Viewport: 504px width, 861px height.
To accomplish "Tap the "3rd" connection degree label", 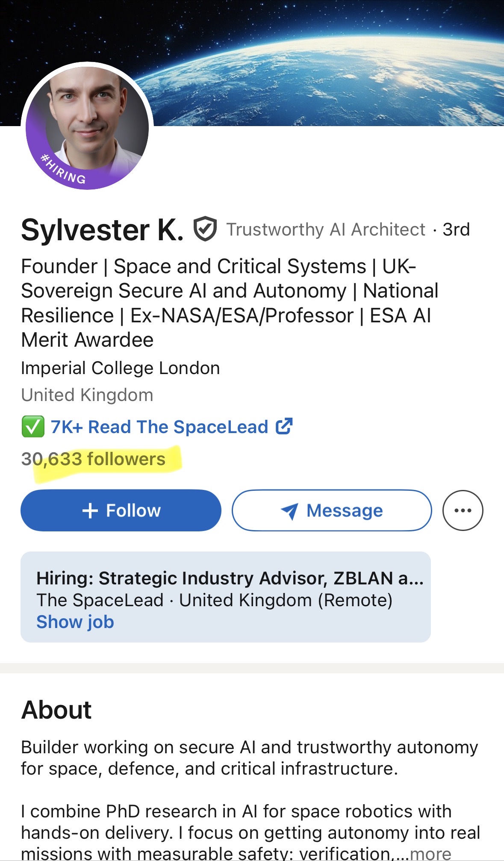I will click(x=456, y=230).
